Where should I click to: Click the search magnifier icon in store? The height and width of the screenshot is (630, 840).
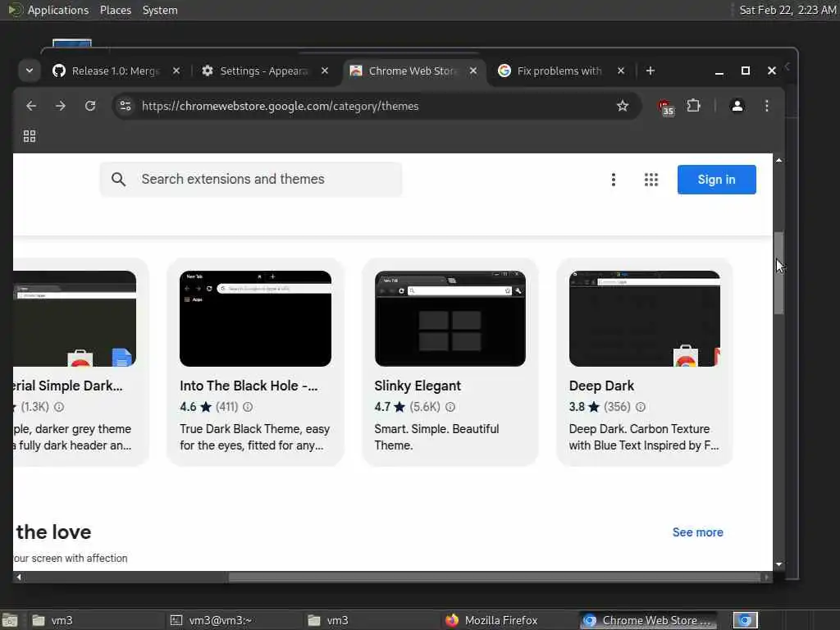(118, 180)
